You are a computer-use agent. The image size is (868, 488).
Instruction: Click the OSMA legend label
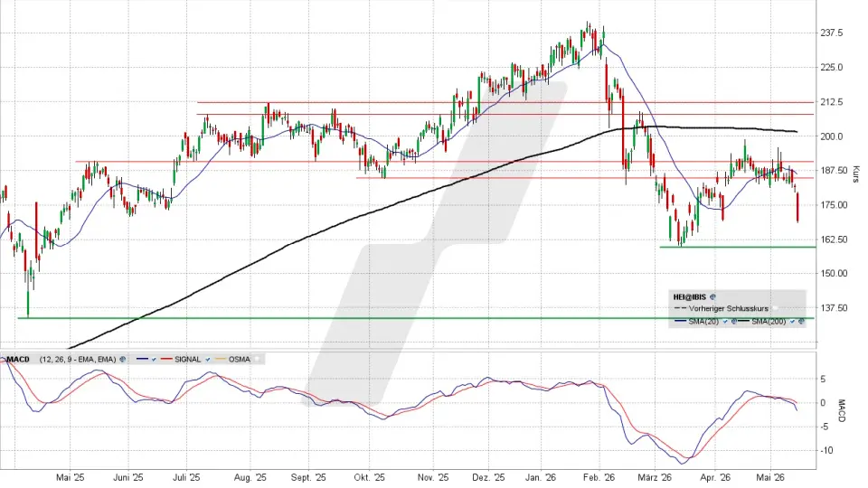coord(239,359)
